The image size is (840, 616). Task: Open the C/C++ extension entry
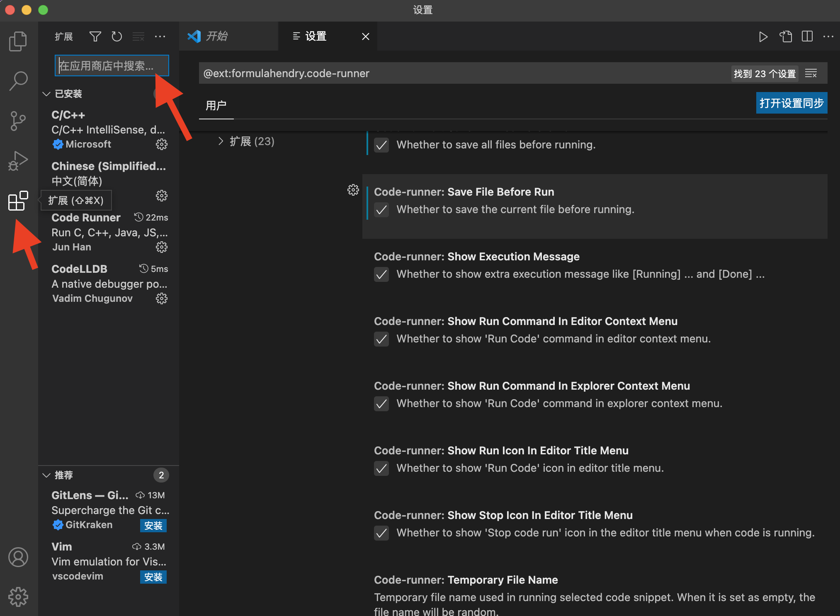click(x=109, y=130)
